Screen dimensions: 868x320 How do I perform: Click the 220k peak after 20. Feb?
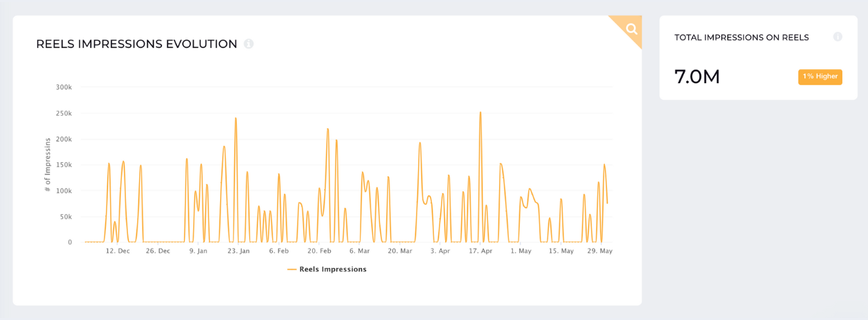tap(327, 129)
